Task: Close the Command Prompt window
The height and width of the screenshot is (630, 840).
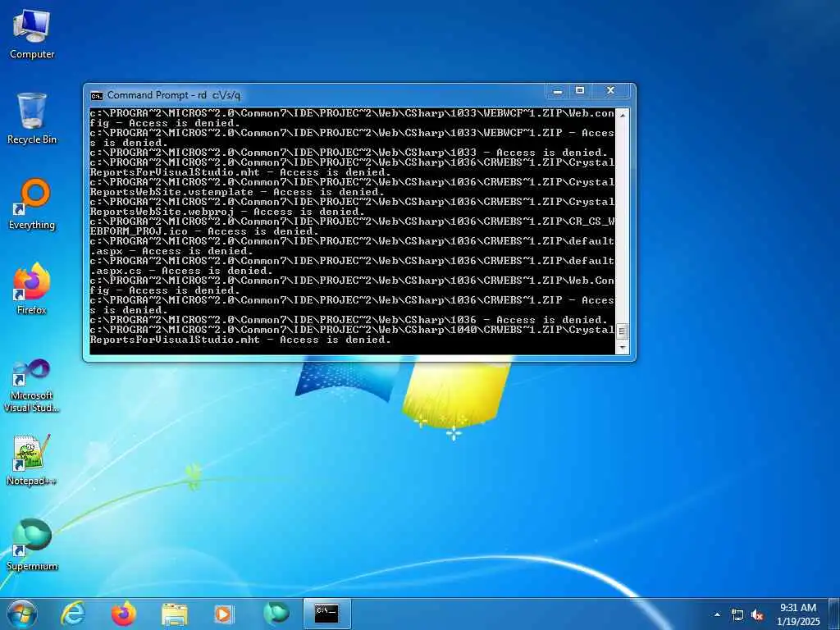Action: point(610,91)
